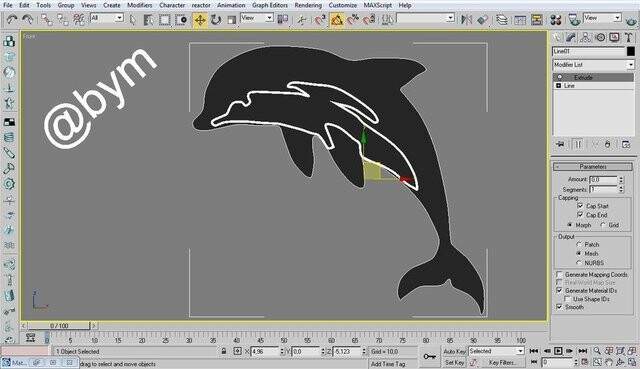Open the Hierarchy panel tab icon
This screenshot has height=369, width=640.
(586, 38)
